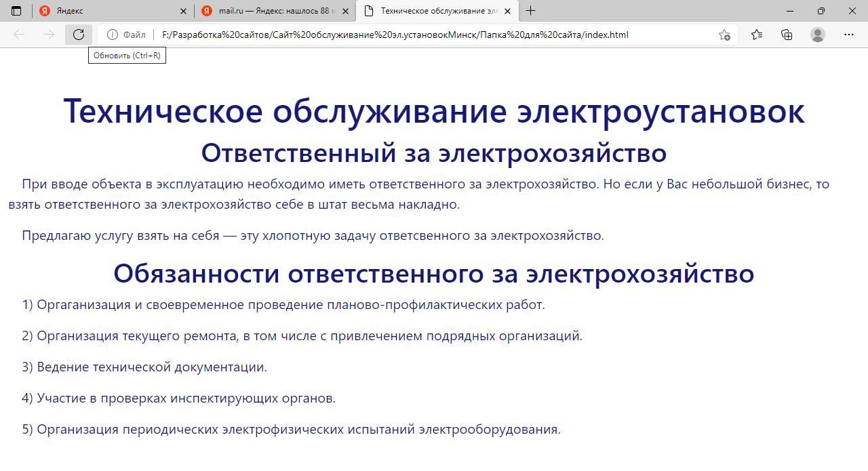Select the Техническое обслуживание tab

pos(434,11)
